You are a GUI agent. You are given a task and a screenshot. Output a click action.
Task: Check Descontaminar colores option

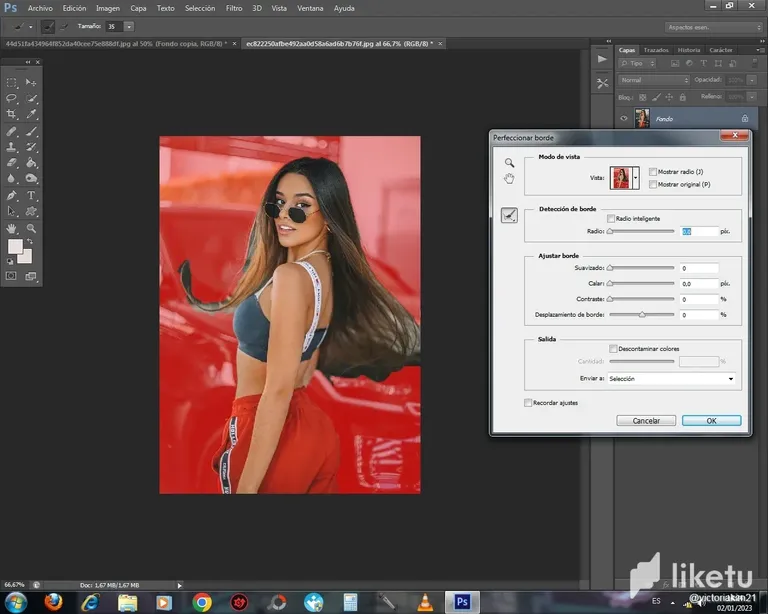click(x=613, y=349)
